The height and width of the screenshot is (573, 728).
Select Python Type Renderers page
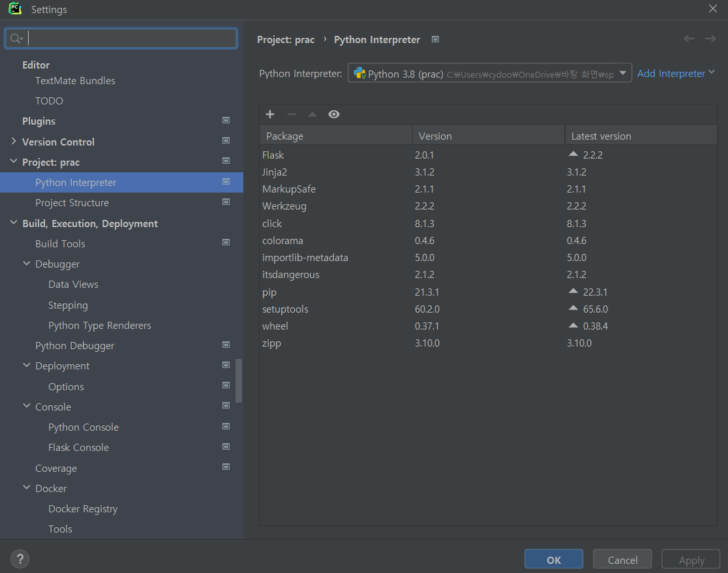tap(100, 326)
